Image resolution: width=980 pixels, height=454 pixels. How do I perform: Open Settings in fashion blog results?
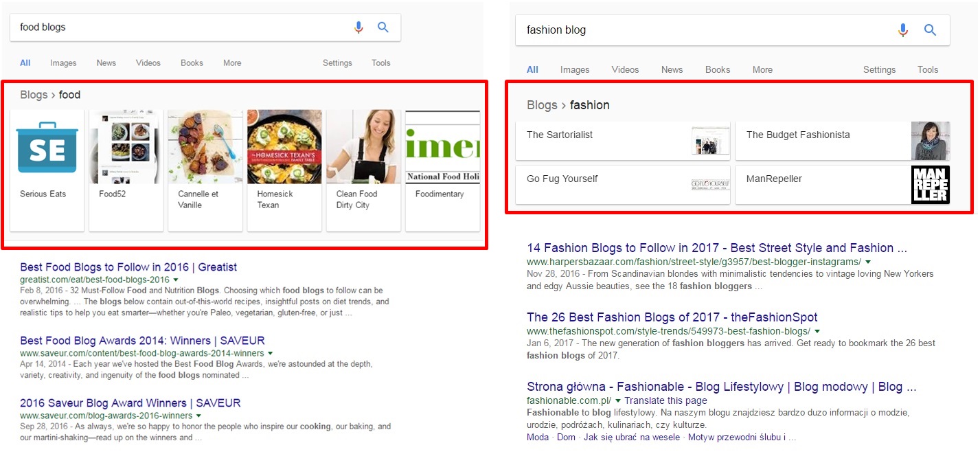(x=880, y=69)
